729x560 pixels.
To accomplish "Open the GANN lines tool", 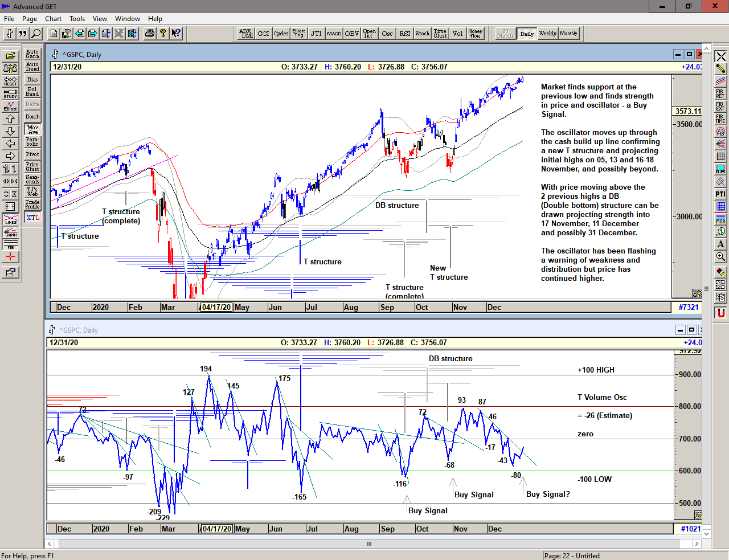I will (x=10, y=232).
